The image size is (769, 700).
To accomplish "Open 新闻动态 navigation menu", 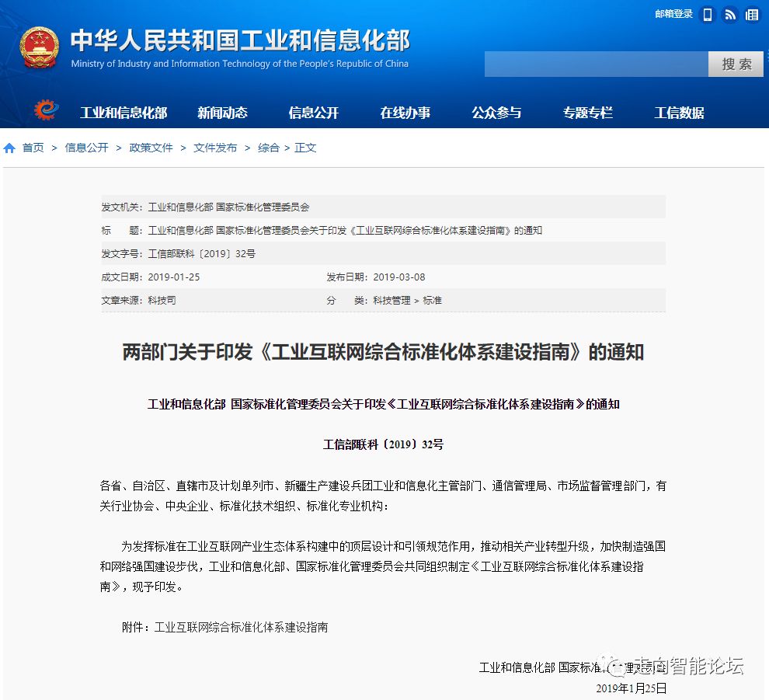I will [x=222, y=113].
